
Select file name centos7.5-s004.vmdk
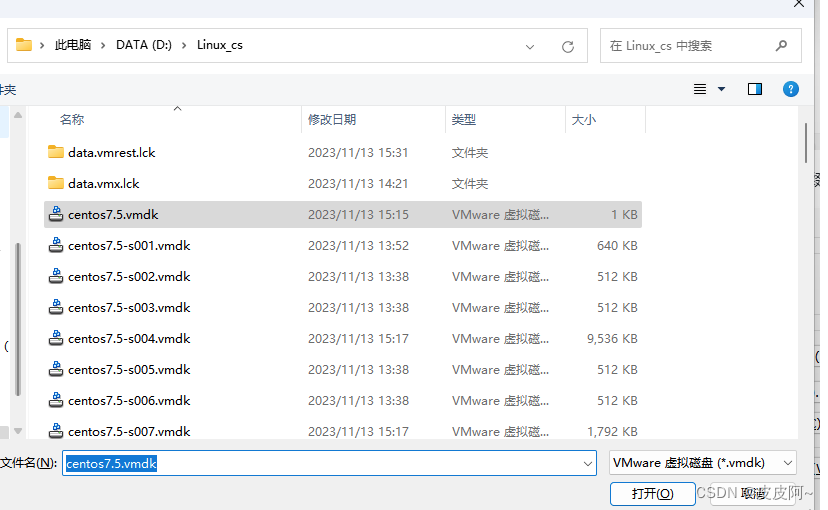pos(129,338)
